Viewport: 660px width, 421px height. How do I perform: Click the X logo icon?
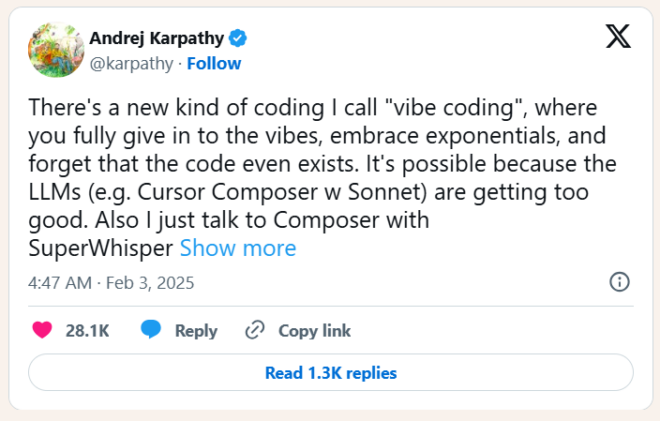(x=618, y=38)
